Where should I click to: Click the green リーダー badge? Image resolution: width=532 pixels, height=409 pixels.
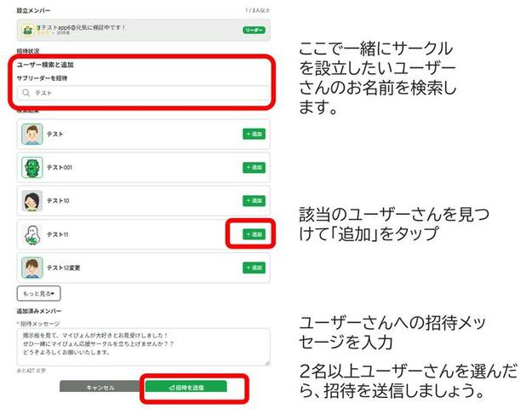(x=253, y=30)
